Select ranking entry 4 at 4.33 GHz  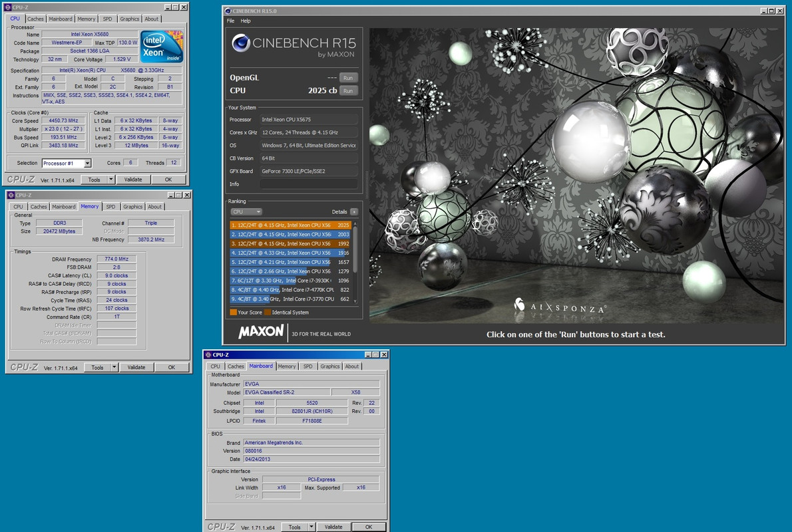(290, 253)
